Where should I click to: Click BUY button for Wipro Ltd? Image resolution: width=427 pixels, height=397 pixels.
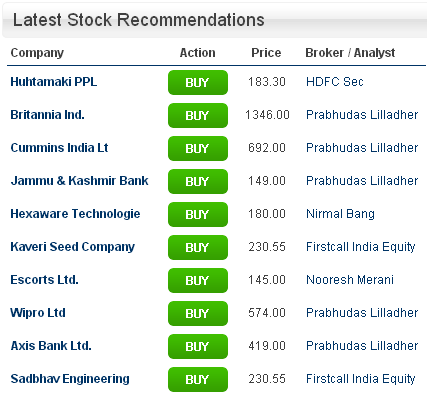tap(198, 313)
